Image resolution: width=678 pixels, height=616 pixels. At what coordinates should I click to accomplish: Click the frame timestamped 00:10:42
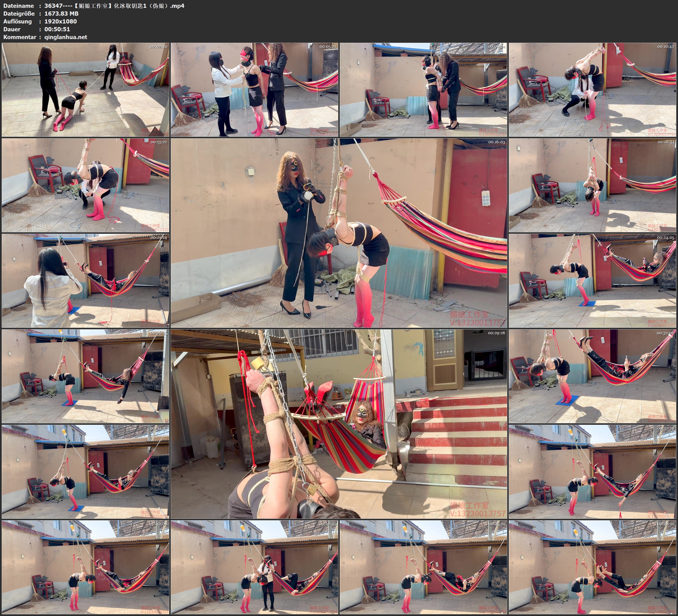[x=593, y=90]
